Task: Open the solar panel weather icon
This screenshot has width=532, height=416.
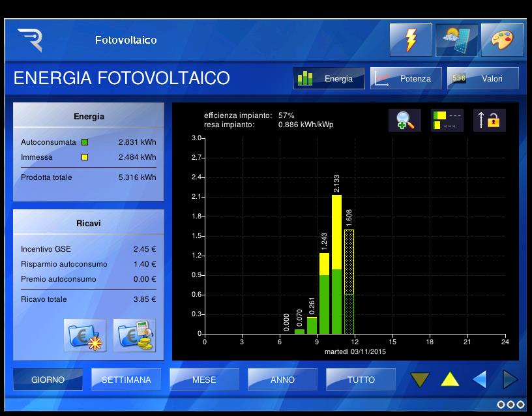Action: 456,40
